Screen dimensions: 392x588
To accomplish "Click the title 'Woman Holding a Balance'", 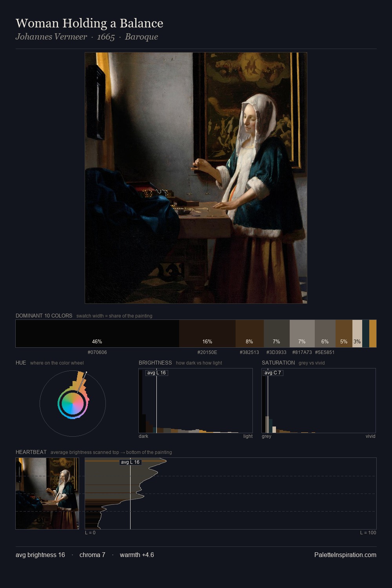I will point(89,23).
